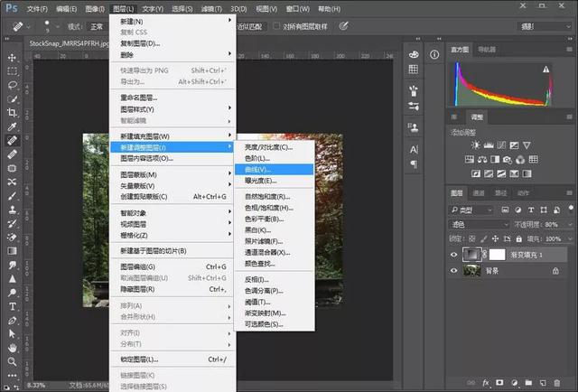Open the layer blend mode dropdown
The width and height of the screenshot is (578, 392).
point(479,224)
